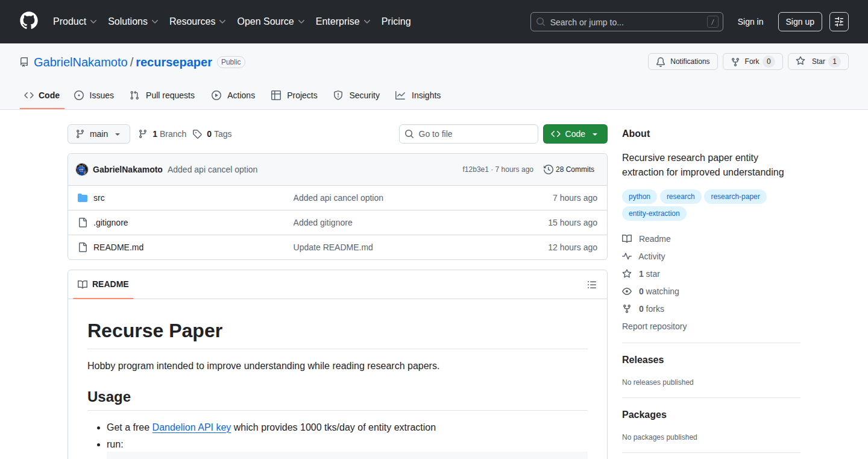Expand the Enterprise menu
Screen dimensions: 868x459
[x=343, y=21]
